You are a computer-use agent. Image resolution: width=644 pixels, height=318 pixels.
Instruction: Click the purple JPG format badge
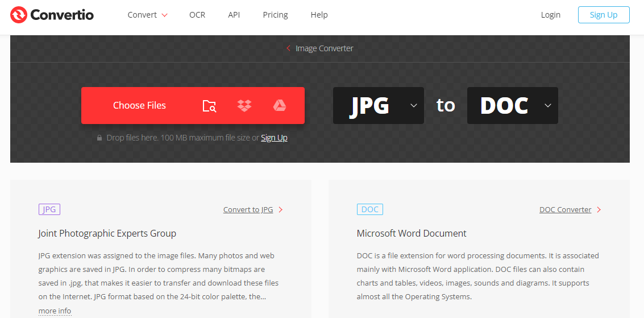pos(49,209)
